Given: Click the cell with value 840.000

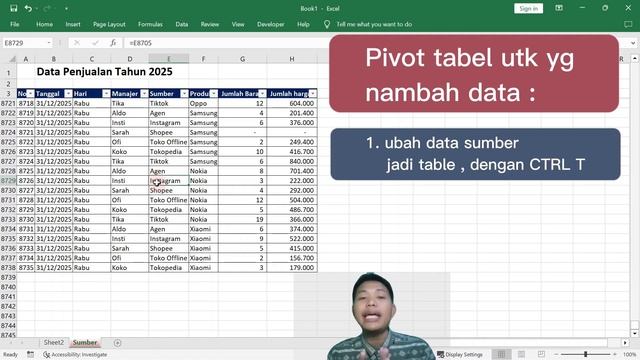Looking at the screenshot, I should coord(292,162).
